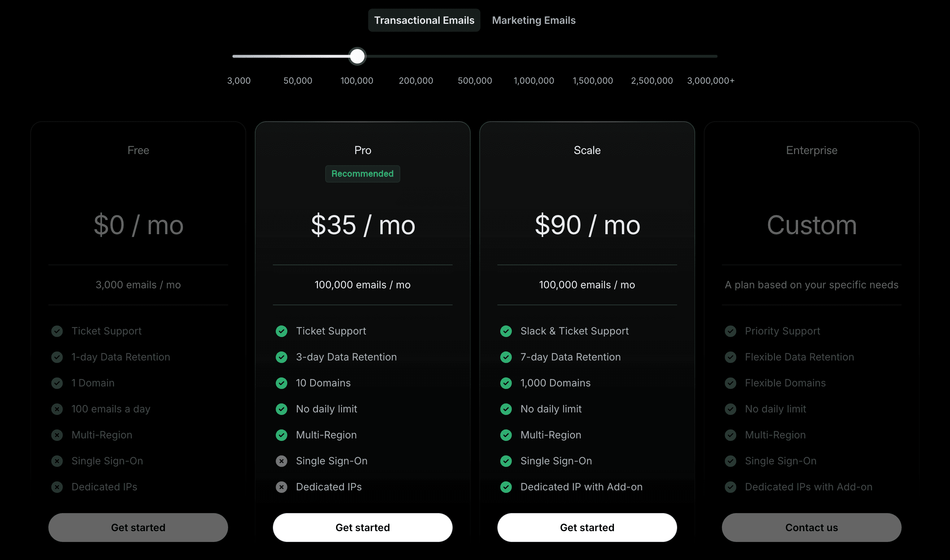The width and height of the screenshot is (950, 560).
Task: Click Get started on the Pro plan
Action: click(x=362, y=527)
